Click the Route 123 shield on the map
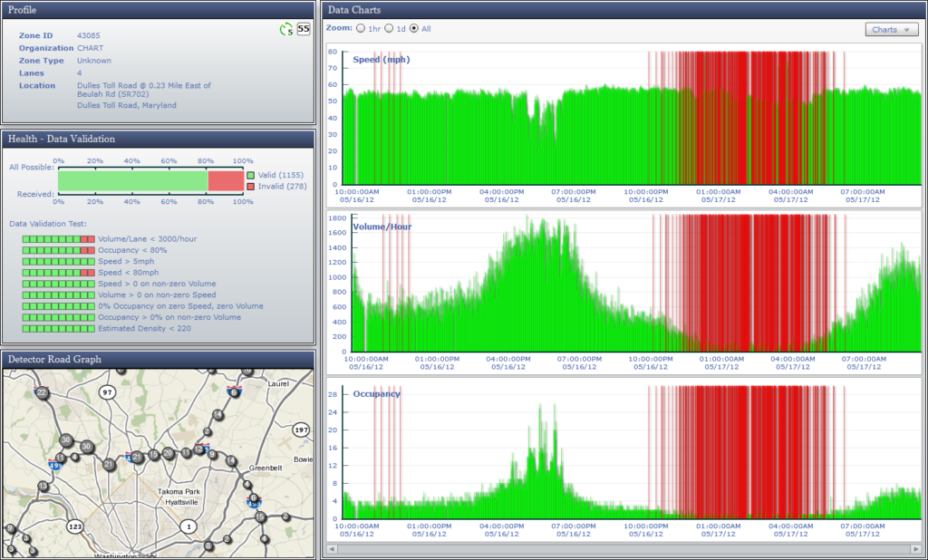 pyautogui.click(x=75, y=526)
